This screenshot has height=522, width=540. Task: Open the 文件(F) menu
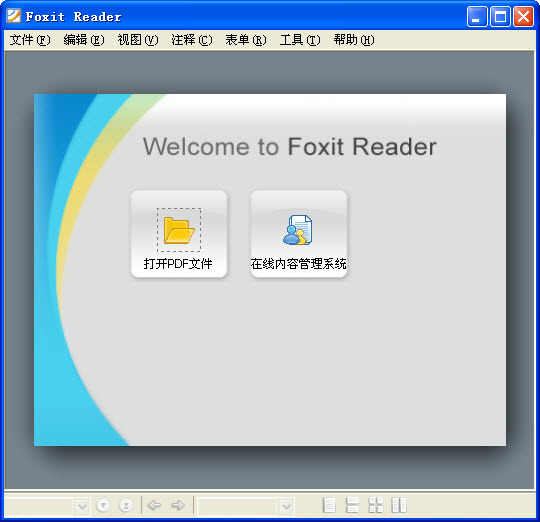pyautogui.click(x=30, y=40)
